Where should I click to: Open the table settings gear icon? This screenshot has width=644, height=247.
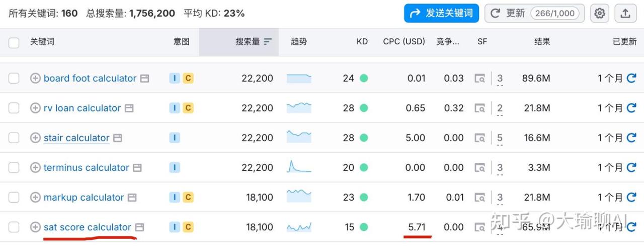599,14
